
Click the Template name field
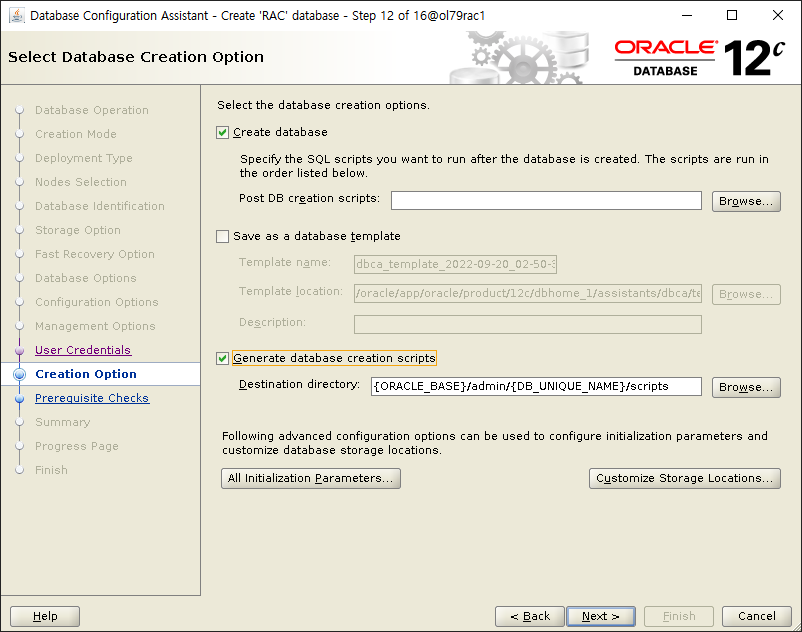click(x=455, y=264)
